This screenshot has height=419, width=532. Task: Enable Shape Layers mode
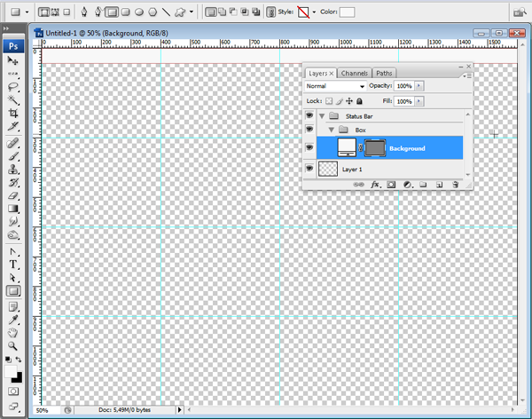pyautogui.click(x=43, y=12)
